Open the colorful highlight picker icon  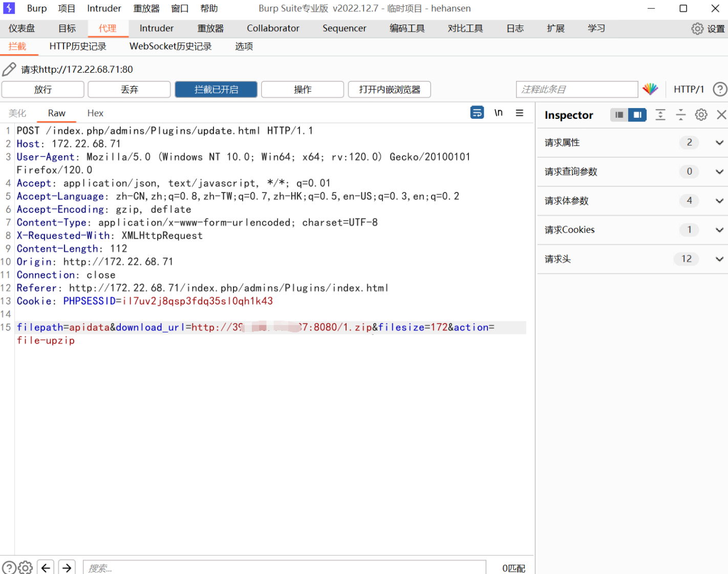[x=650, y=89]
